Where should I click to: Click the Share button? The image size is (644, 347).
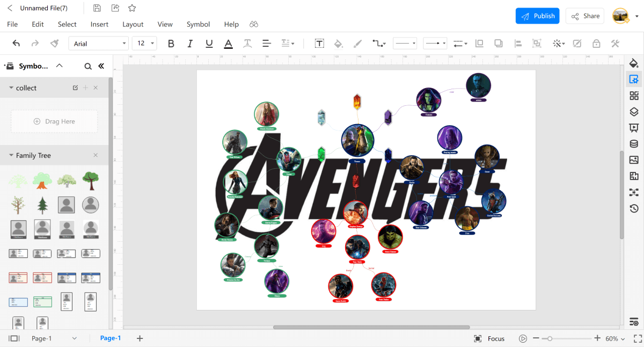(x=585, y=16)
